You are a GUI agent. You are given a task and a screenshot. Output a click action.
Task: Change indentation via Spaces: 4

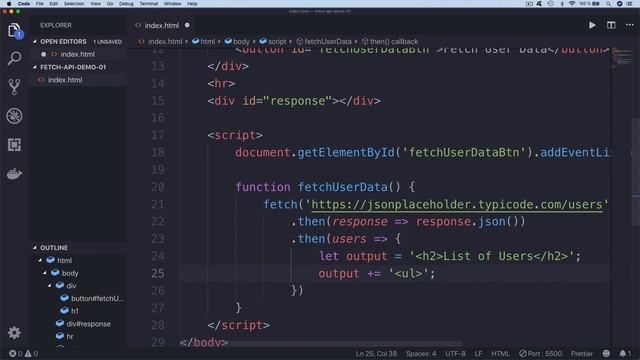(421, 353)
